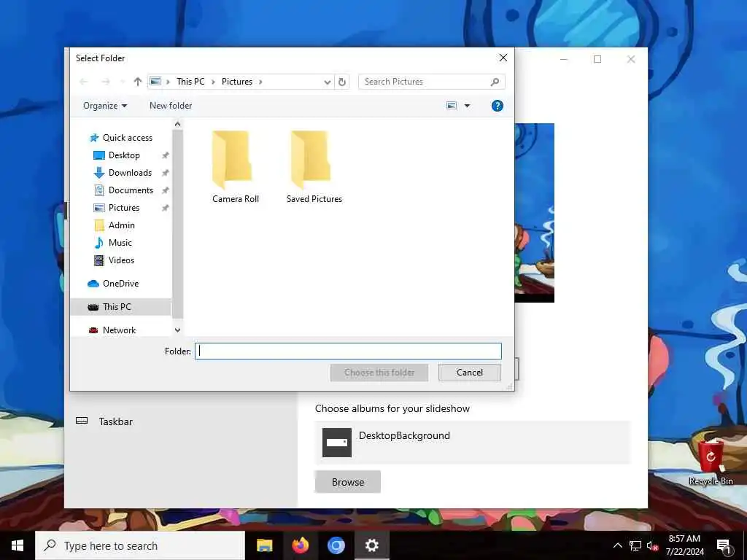Viewport: 747px width, 560px height.
Task: Click the Taskbar icon in Settings sidebar
Action: click(x=82, y=421)
